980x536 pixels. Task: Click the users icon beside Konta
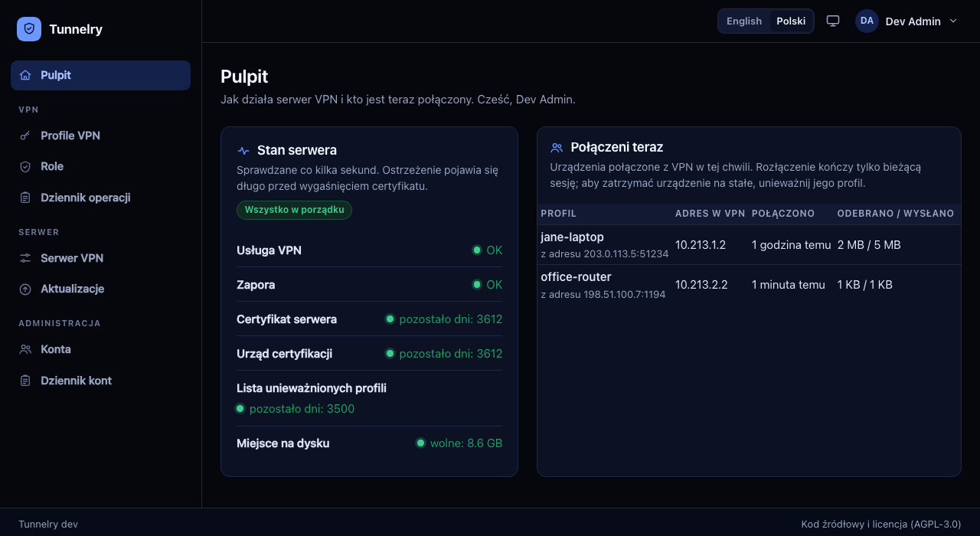pos(25,349)
